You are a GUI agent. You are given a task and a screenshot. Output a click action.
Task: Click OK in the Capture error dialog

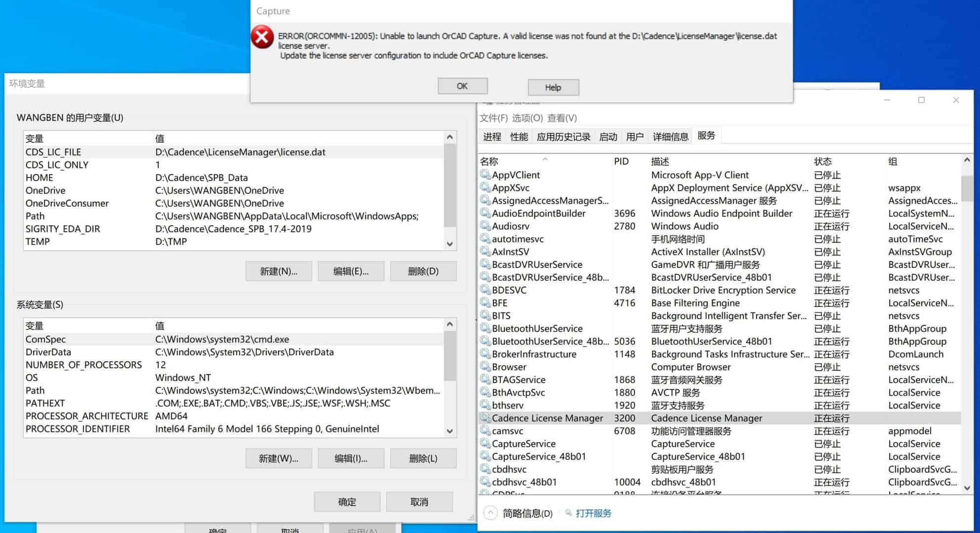click(x=462, y=86)
